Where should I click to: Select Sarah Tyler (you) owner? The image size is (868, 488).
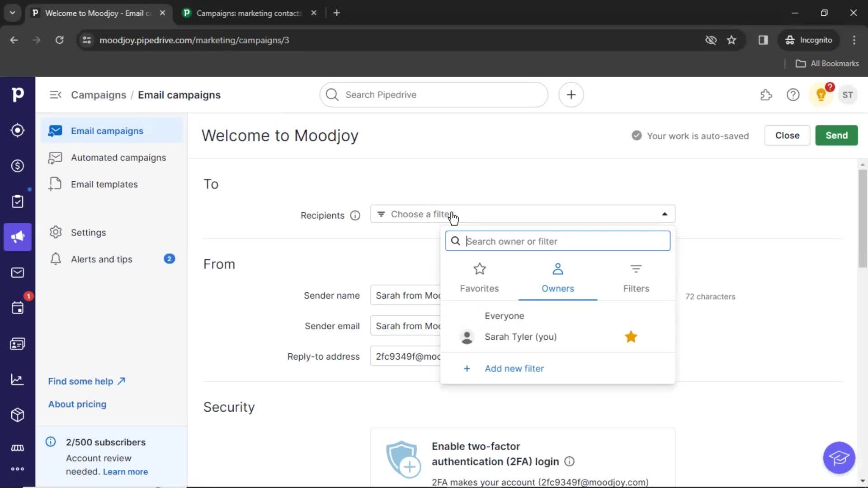click(520, 337)
